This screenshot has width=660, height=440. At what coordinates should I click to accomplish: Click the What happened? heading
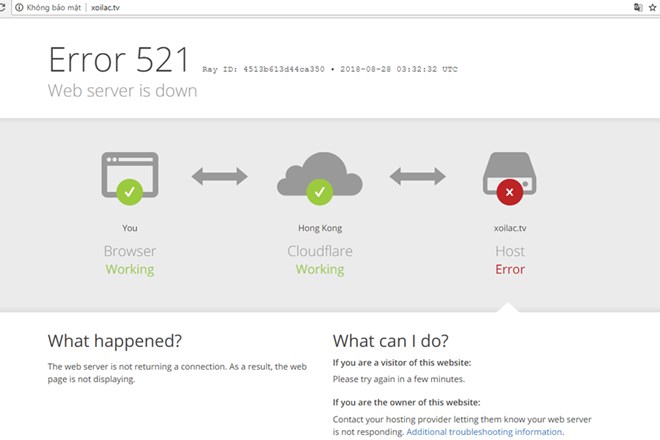(115, 340)
